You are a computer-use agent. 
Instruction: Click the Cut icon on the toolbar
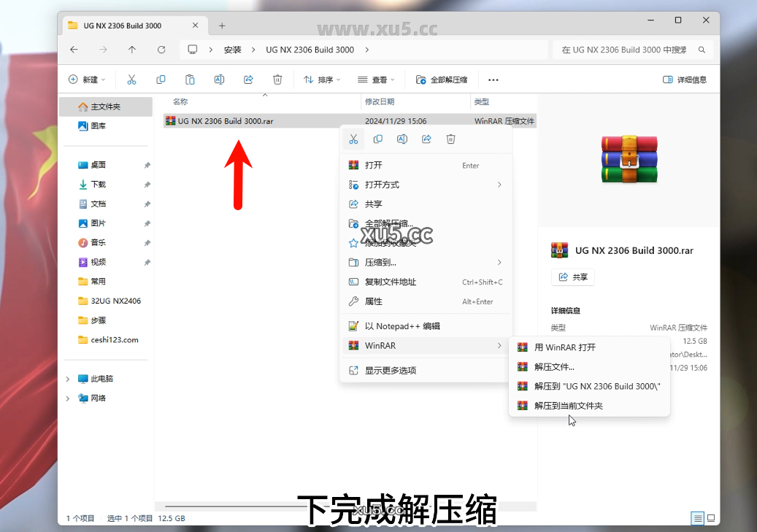coord(131,80)
